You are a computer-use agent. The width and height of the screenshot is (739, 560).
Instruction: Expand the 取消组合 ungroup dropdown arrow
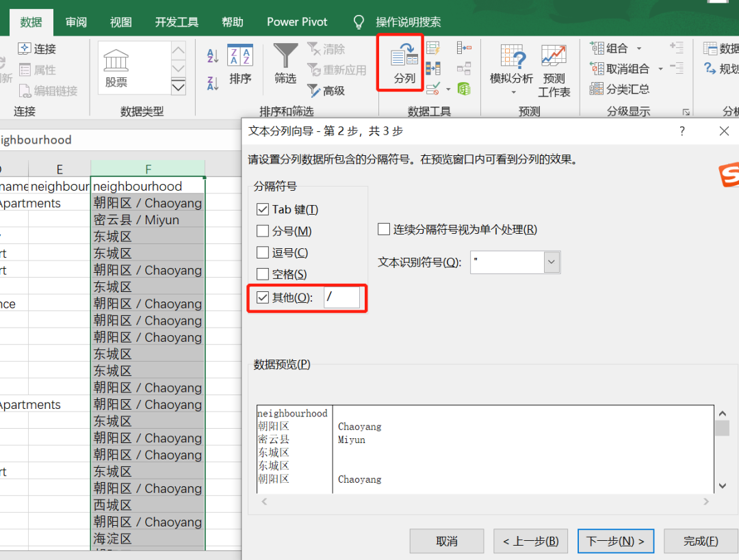pyautogui.click(x=660, y=69)
